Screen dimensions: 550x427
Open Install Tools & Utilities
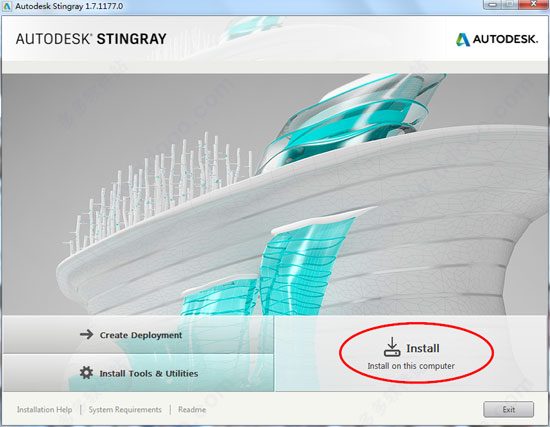[x=139, y=373]
